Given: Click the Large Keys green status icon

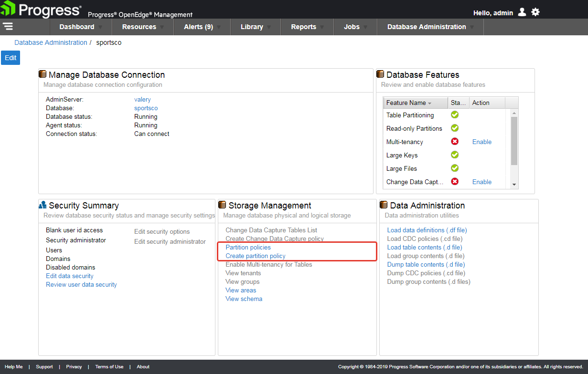Looking at the screenshot, I should (x=455, y=155).
